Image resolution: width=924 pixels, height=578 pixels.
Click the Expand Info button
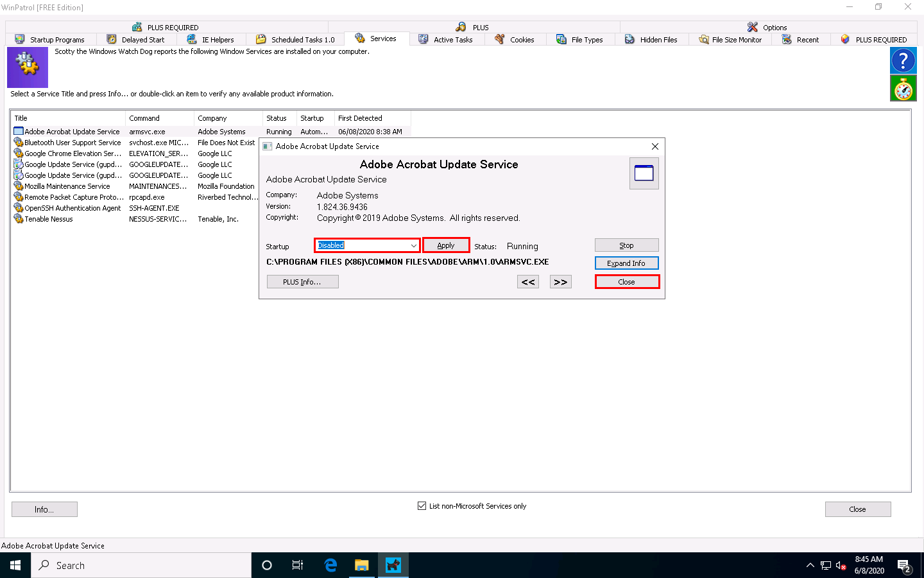point(626,263)
